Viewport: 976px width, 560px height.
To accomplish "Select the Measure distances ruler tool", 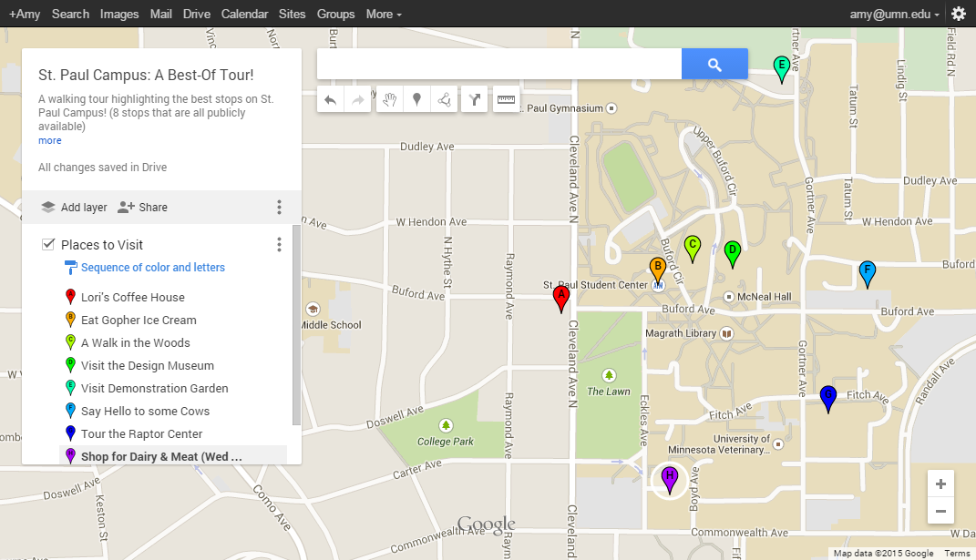I will coord(506,99).
